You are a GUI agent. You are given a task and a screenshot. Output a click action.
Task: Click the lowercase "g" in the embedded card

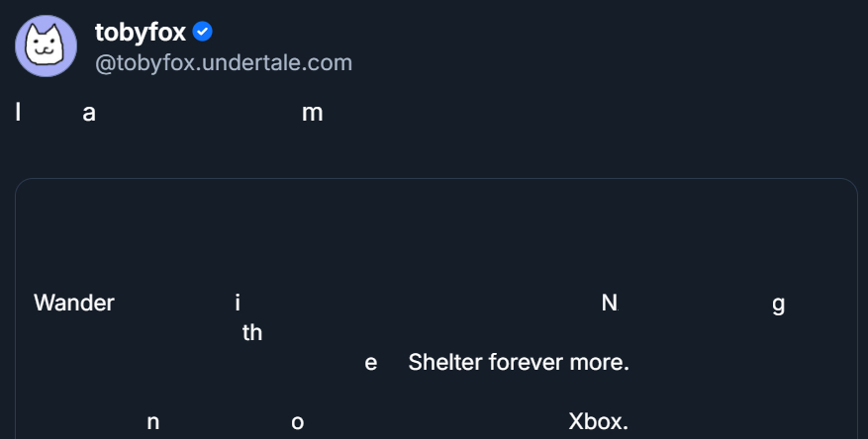[778, 305]
